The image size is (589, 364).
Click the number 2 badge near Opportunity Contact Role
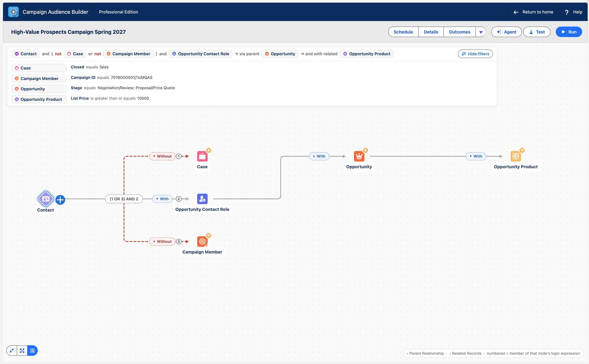(x=179, y=199)
